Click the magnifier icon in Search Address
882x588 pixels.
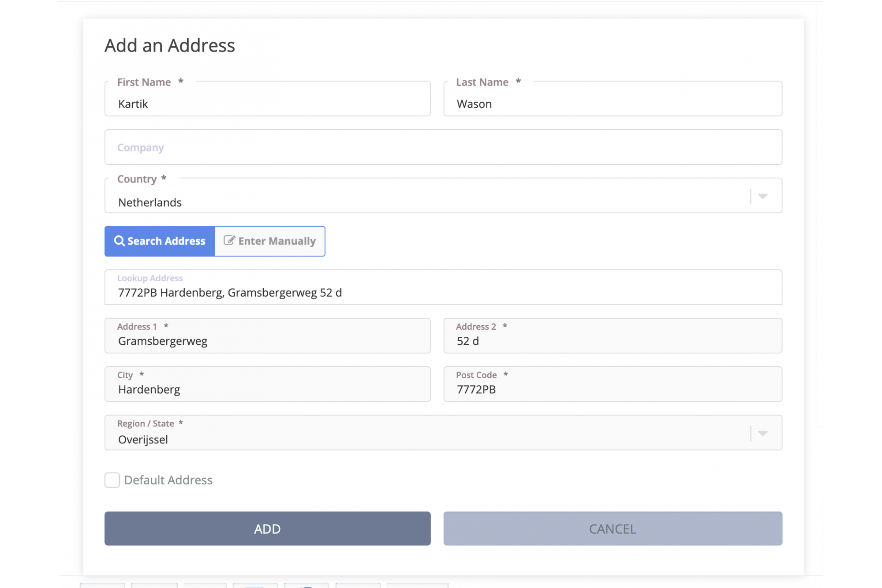pyautogui.click(x=119, y=241)
